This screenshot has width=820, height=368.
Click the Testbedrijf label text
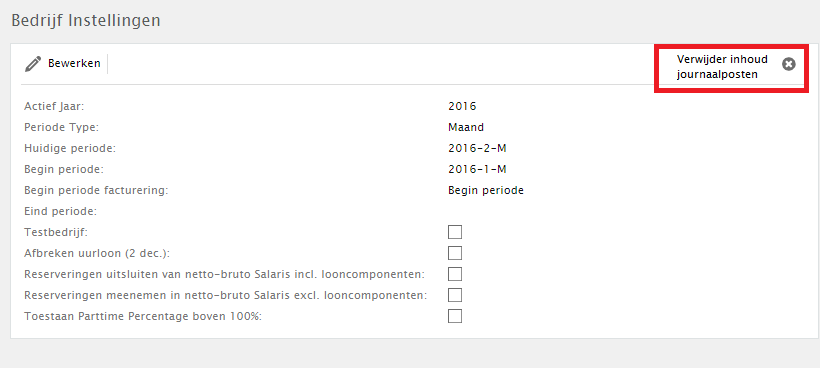tap(56, 232)
